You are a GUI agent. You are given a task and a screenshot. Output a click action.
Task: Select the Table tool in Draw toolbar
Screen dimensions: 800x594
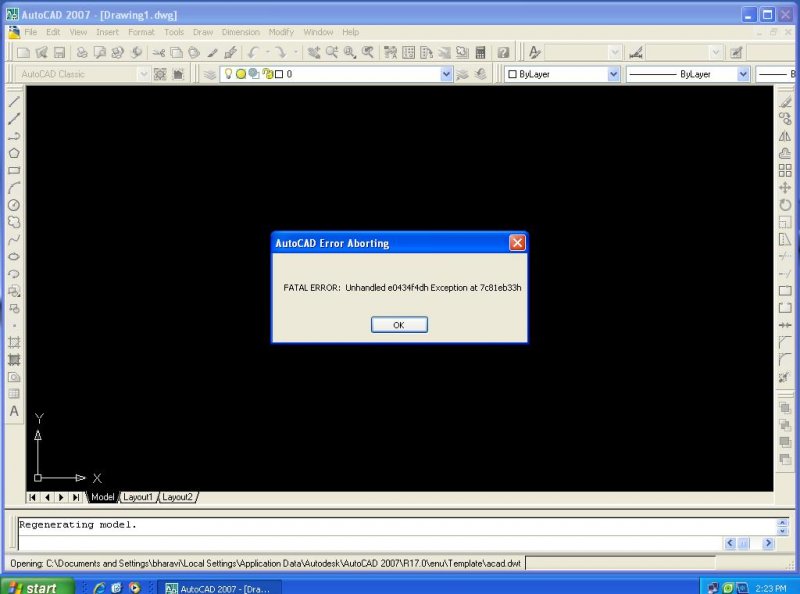14,394
